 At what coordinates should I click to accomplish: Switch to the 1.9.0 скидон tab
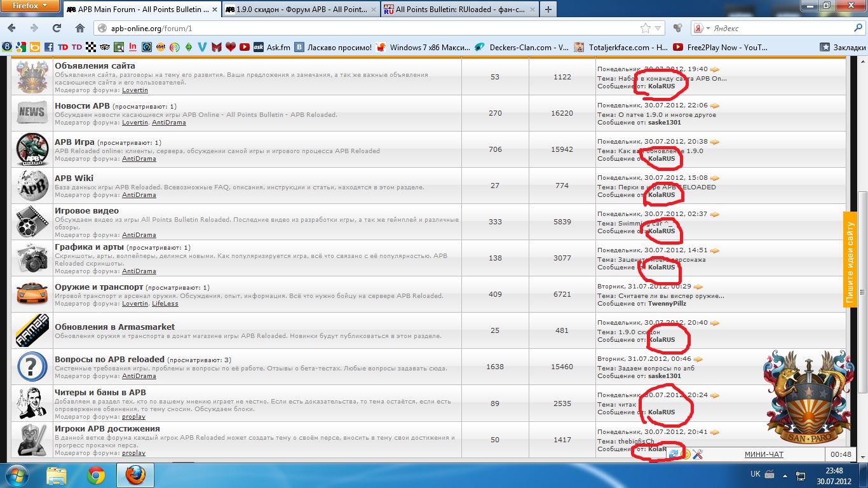click(300, 10)
